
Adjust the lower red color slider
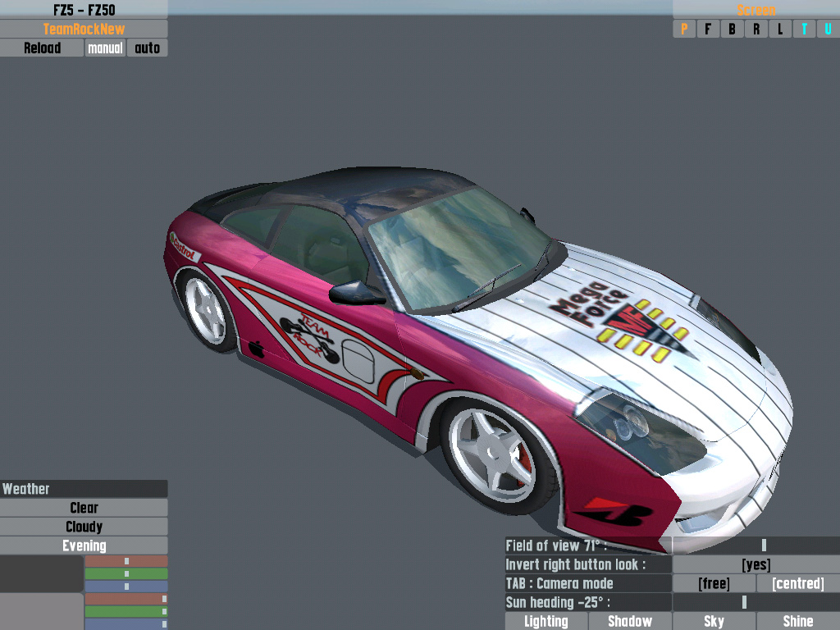(x=126, y=599)
